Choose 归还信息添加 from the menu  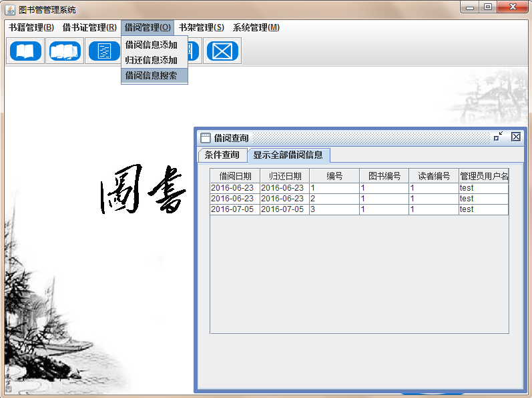[154, 60]
